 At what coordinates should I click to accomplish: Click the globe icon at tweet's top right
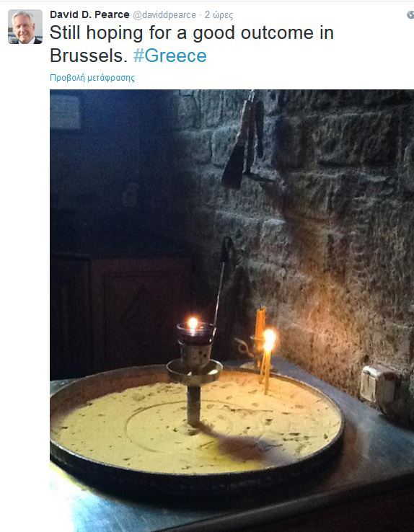coord(410,14)
